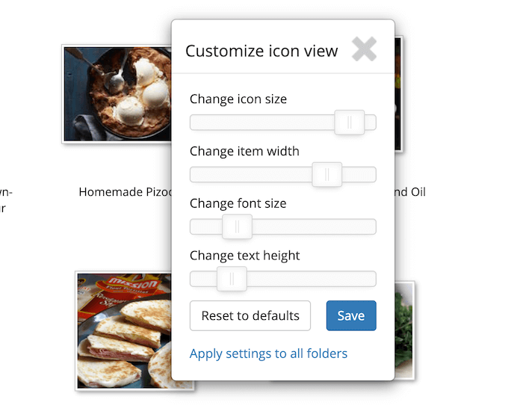The width and height of the screenshot is (523, 420).
Task: Click left end of icon size slider track
Action: tap(194, 123)
